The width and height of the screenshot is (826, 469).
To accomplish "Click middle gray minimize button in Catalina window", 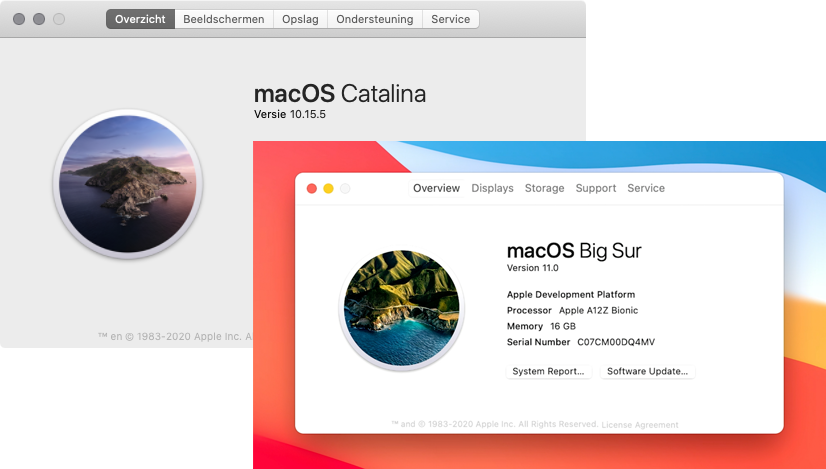I will (x=39, y=19).
